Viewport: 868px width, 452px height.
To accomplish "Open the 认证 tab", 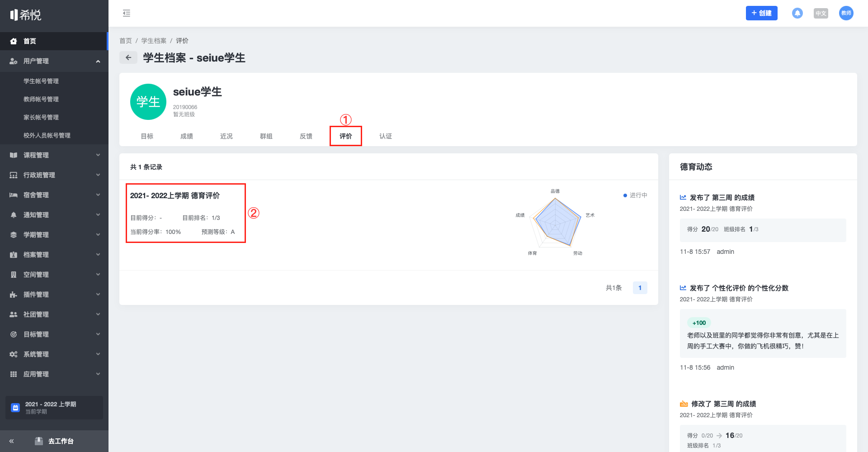I will click(x=386, y=136).
